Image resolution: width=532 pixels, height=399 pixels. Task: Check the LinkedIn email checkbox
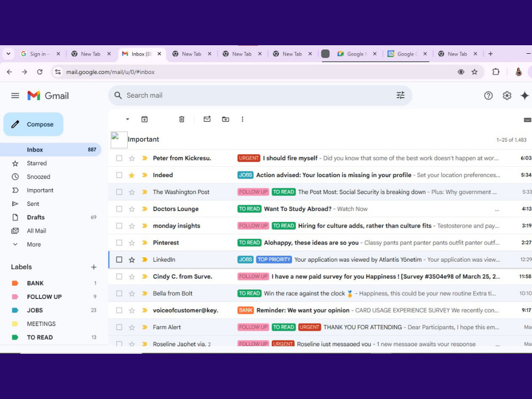pyautogui.click(x=119, y=260)
